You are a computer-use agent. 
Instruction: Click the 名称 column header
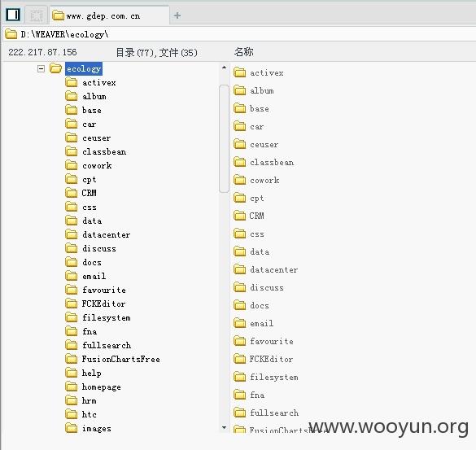243,52
